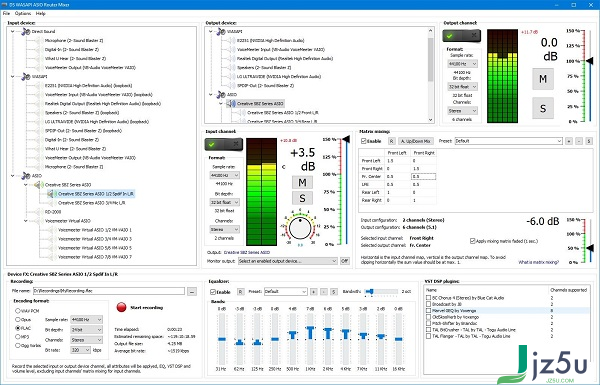Click the Output device list scrollbar down arrow
This screenshot has height=385, width=600.
click(x=430, y=119)
